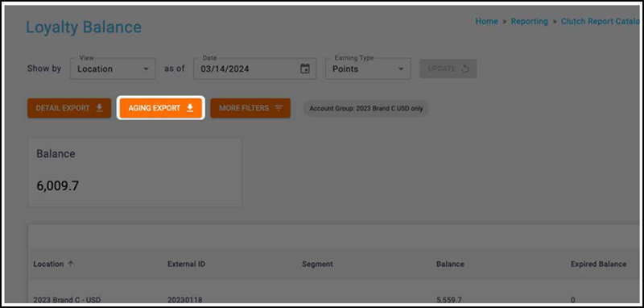The image size is (644, 308).
Task: Go to the Home breadcrumb link
Action: point(487,22)
